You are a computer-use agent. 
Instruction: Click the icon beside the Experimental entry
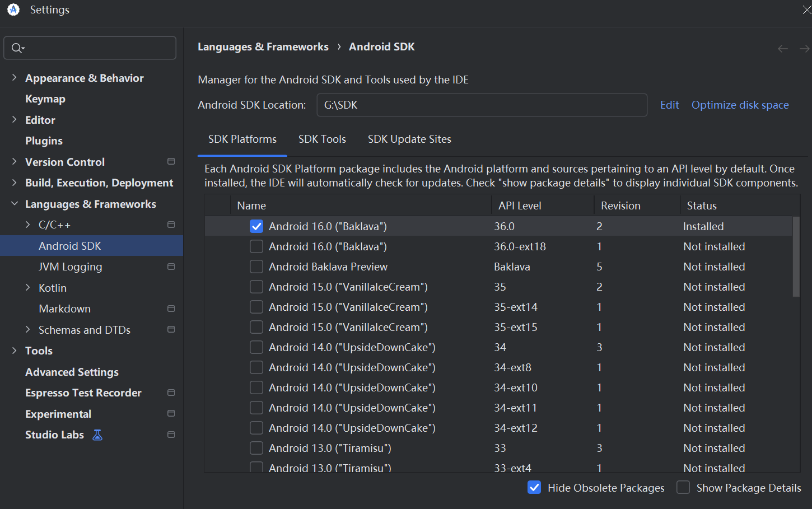tap(171, 413)
